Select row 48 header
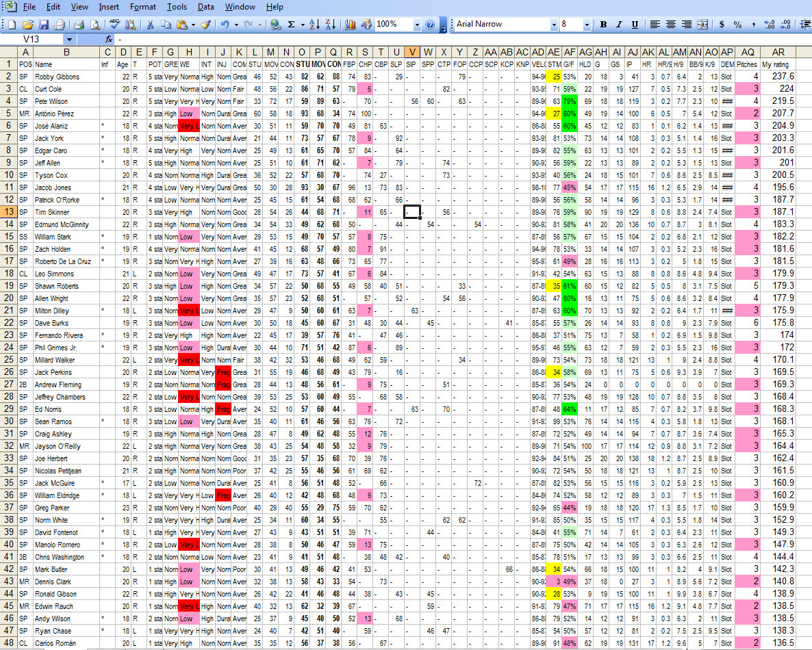 9,642
